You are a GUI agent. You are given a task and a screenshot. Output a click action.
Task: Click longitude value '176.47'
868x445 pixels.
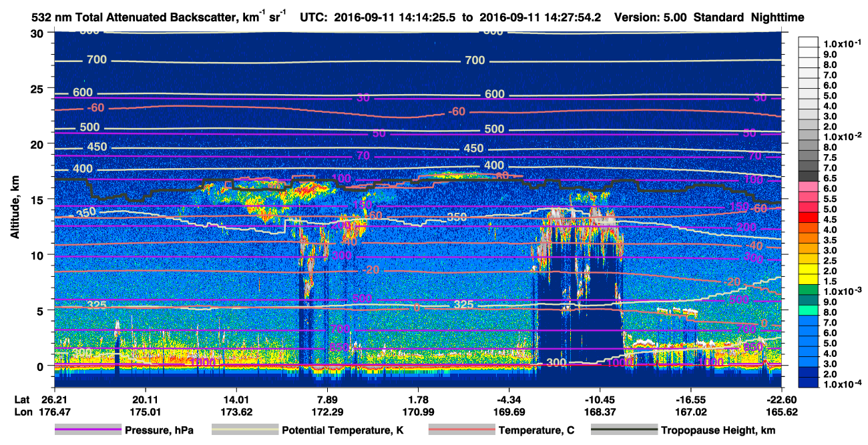click(56, 412)
